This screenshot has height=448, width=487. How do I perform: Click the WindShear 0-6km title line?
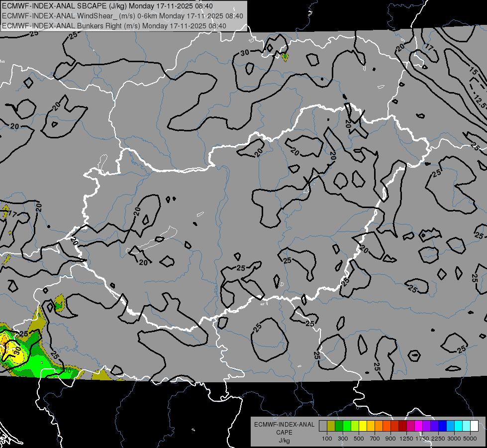[123, 16]
